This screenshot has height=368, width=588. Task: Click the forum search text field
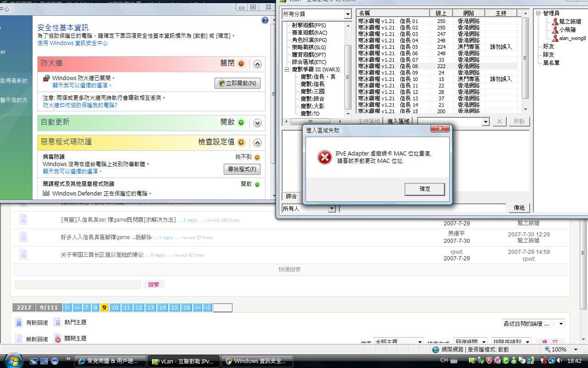pos(78,285)
